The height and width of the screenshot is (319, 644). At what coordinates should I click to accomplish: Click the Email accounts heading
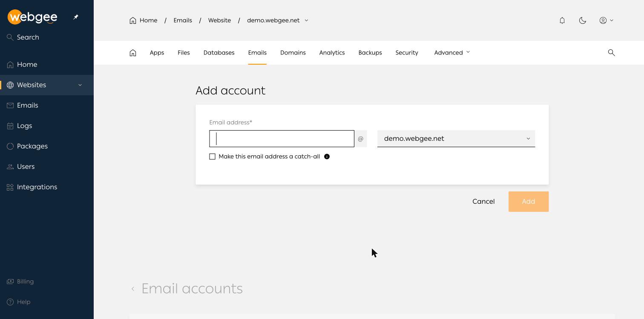[192, 289]
